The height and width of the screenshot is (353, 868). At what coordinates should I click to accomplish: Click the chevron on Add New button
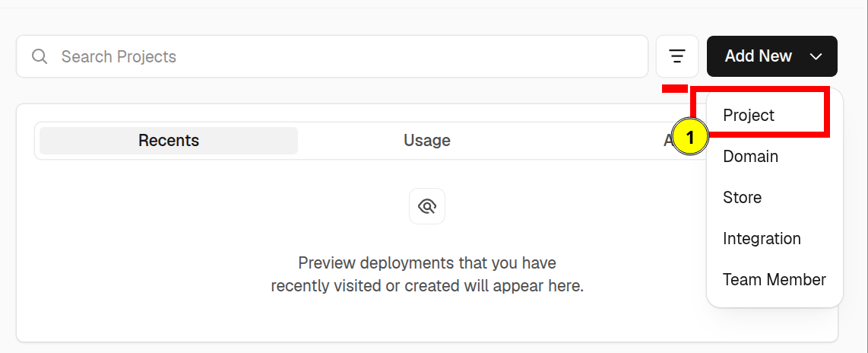coord(816,56)
